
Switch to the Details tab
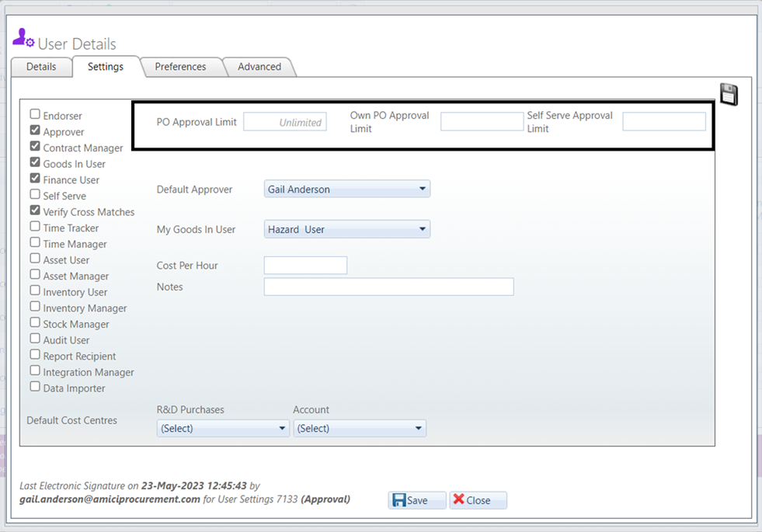(41, 67)
